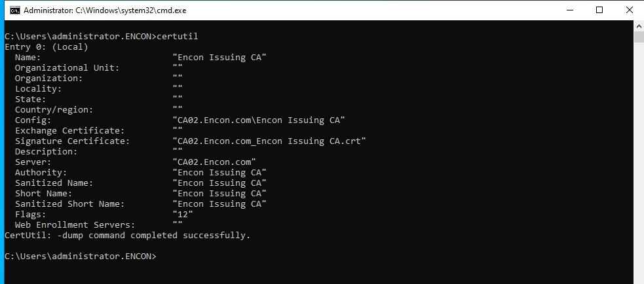
Task: Minimize the command prompt window
Action: click(569, 10)
